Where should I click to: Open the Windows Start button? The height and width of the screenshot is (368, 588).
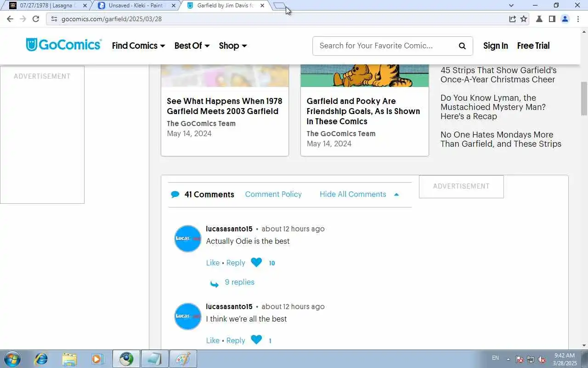click(12, 359)
